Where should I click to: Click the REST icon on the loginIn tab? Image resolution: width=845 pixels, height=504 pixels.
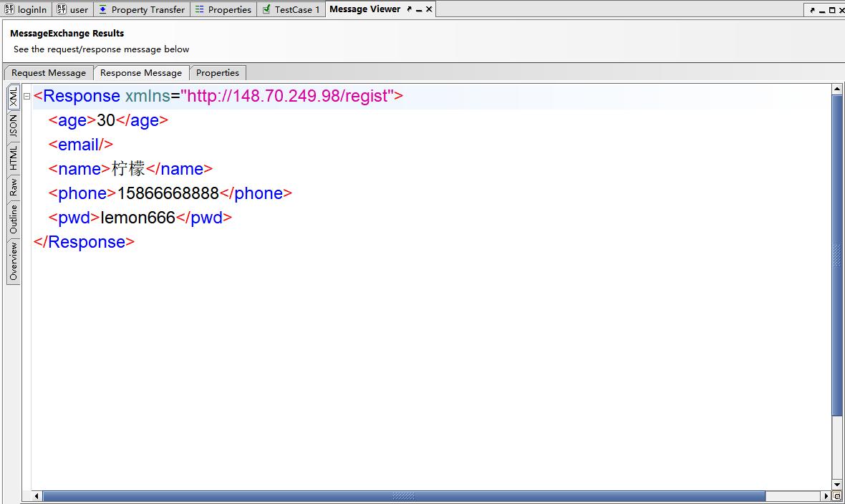point(9,9)
